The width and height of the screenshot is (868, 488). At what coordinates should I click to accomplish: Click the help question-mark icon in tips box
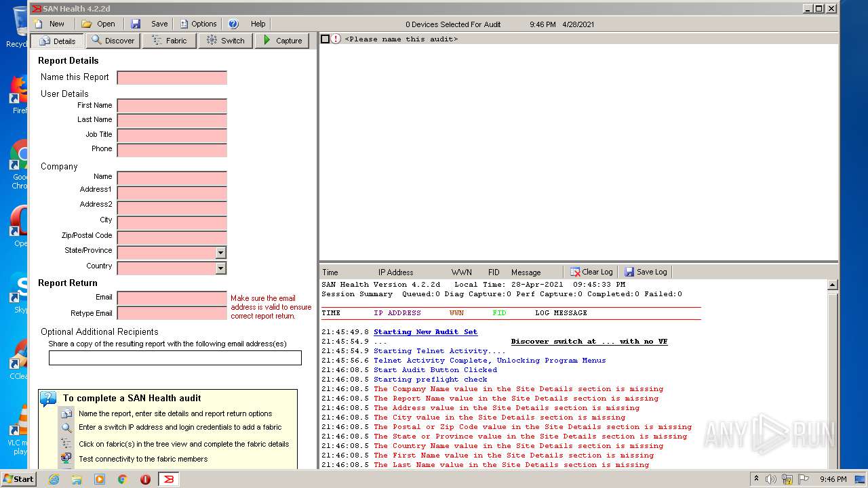pos(48,399)
